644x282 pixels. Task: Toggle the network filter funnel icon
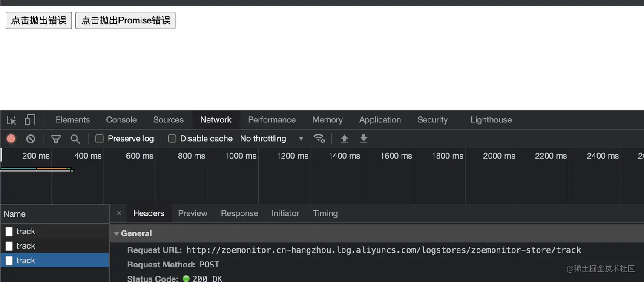[x=56, y=139]
